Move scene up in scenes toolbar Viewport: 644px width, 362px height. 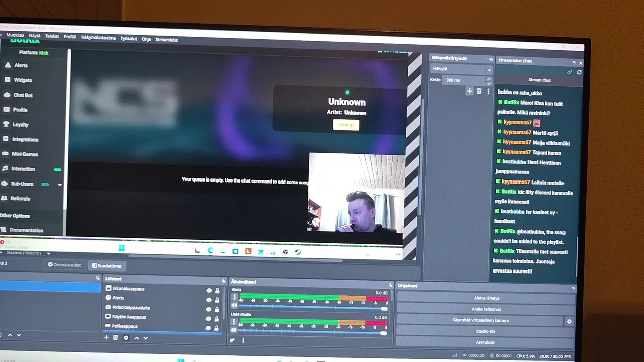pyautogui.click(x=9, y=335)
